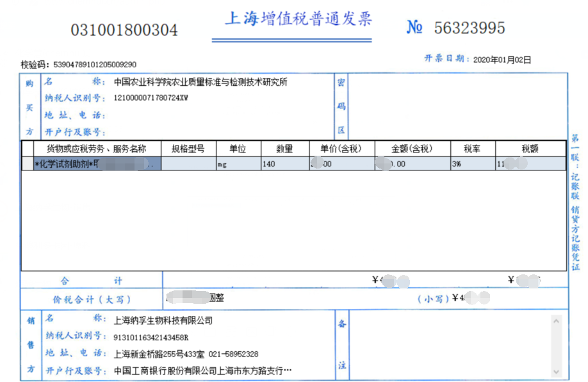The height and width of the screenshot is (382, 588).
Task: Click the 数量 column header
Action: (x=284, y=149)
